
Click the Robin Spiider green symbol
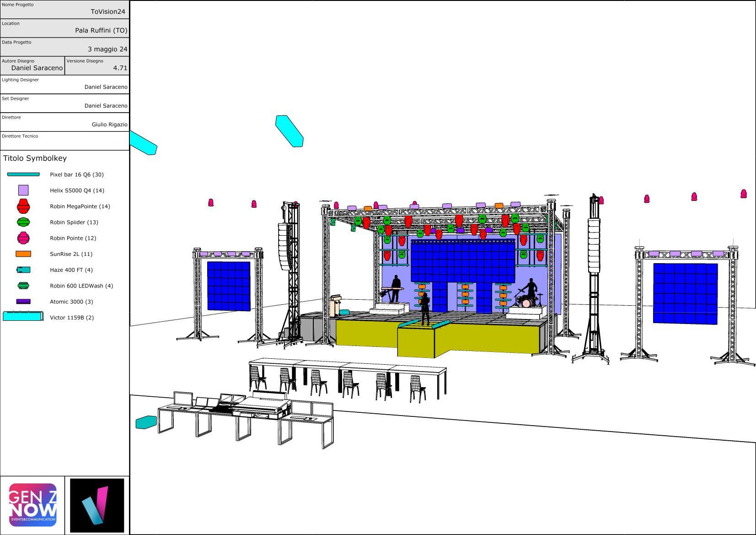point(23,222)
